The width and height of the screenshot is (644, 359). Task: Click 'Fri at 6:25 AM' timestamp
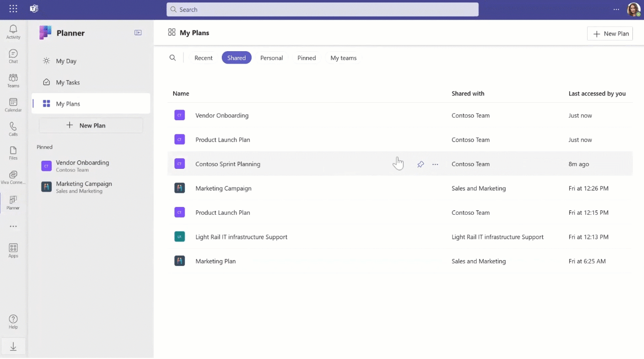(587, 261)
